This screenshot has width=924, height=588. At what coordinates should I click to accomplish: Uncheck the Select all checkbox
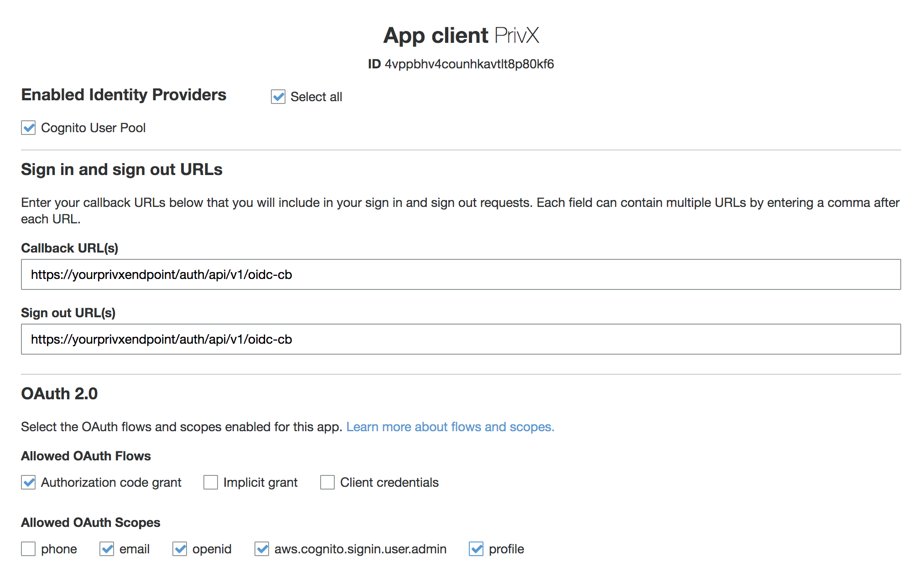(x=278, y=97)
